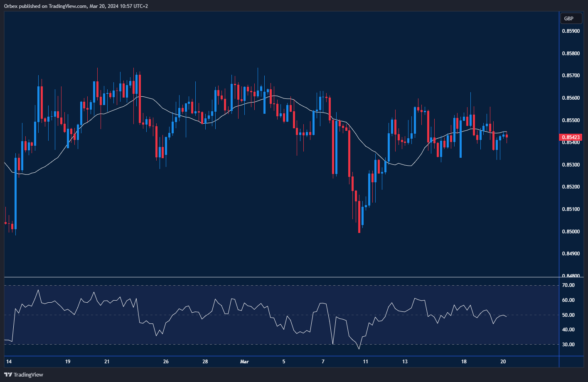This screenshot has height=382, width=588.
Task: Select the RSI 30.00 level label
Action: click(x=568, y=345)
